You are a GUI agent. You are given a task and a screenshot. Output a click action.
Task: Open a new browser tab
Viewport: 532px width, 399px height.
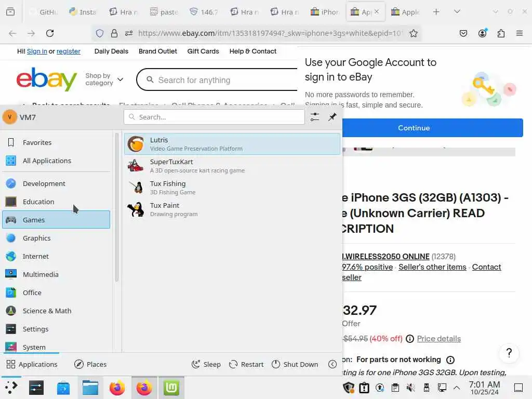436,12
